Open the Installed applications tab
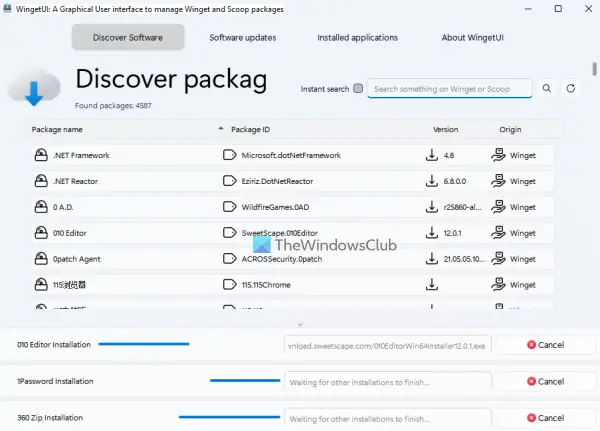This screenshot has width=600, height=431. (x=357, y=38)
